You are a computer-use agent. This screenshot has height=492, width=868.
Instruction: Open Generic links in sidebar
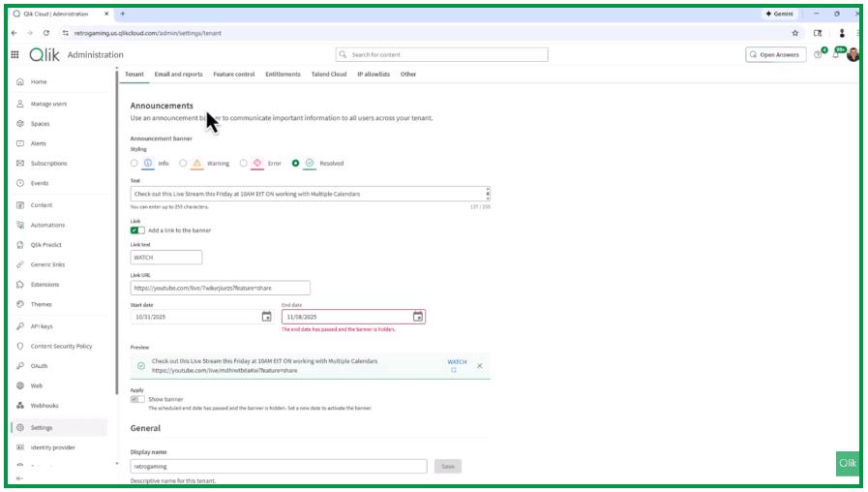pyautogui.click(x=47, y=264)
